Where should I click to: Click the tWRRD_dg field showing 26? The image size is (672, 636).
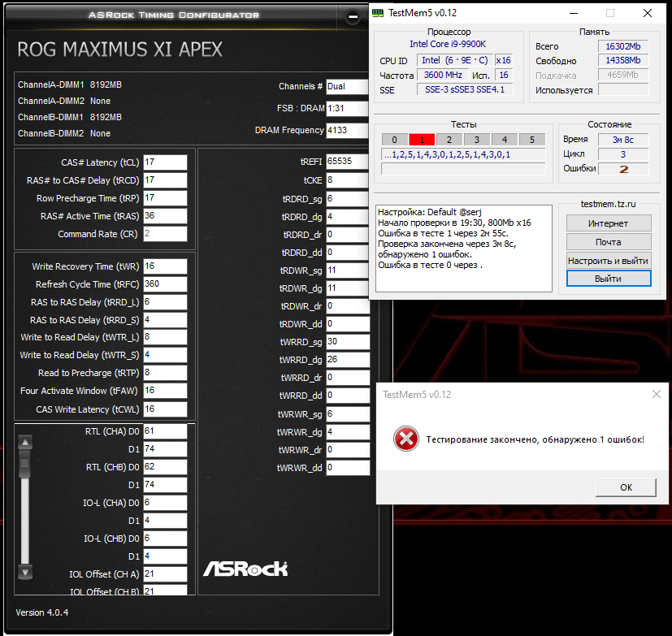coord(348,360)
